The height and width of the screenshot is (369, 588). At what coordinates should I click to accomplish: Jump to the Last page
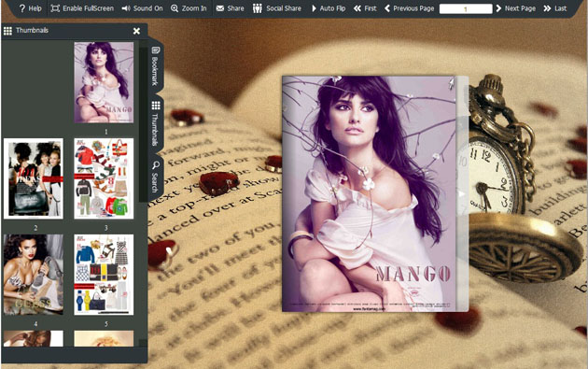coord(555,8)
